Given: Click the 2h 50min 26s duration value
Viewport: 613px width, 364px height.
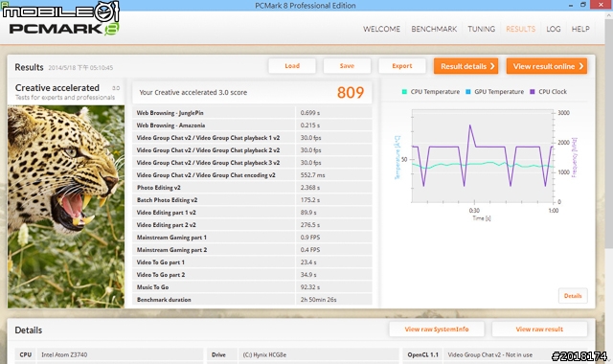Looking at the screenshot, I should point(318,300).
